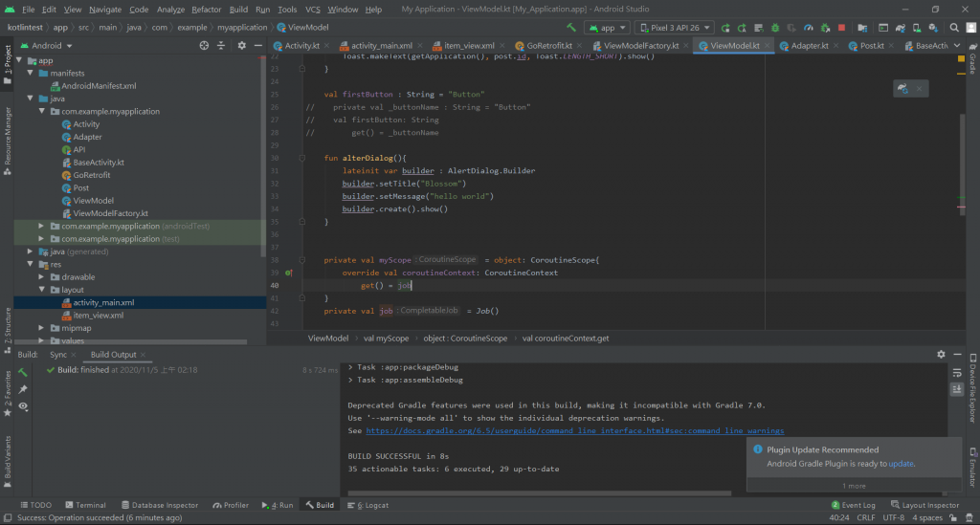Click the Collapse All icon in Project panel
980x525 pixels.
[223, 45]
